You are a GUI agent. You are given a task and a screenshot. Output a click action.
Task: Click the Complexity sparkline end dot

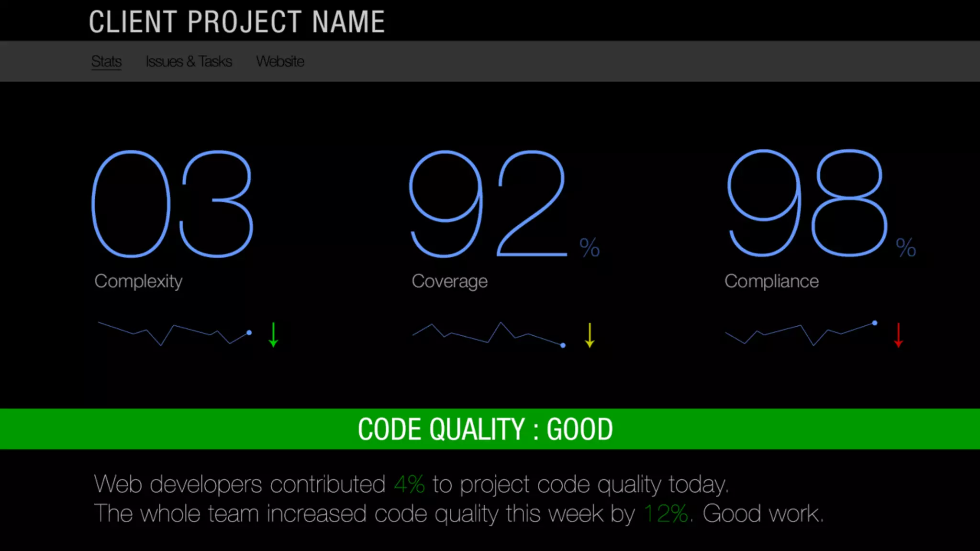click(249, 332)
